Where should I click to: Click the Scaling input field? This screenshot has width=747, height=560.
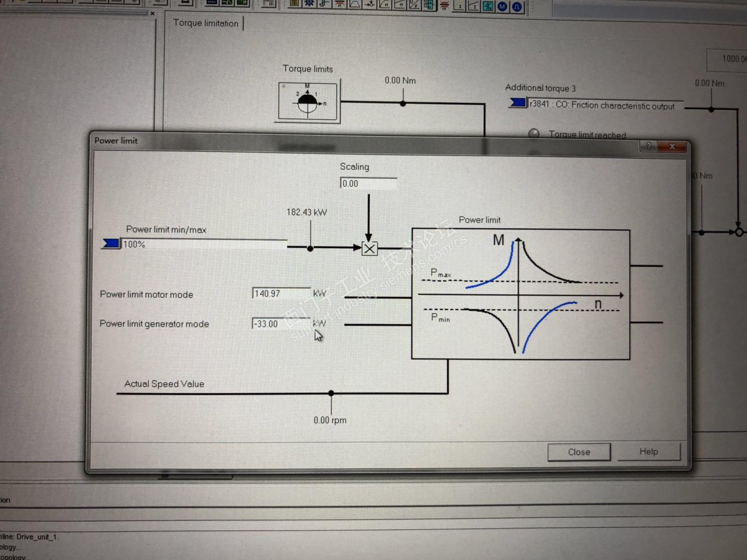click(368, 184)
